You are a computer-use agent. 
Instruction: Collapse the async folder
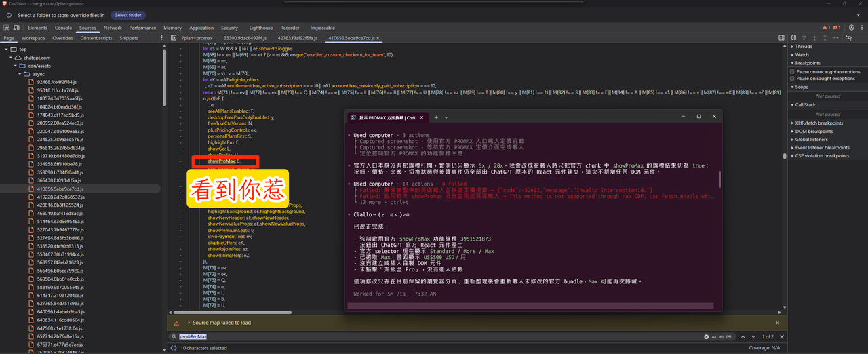click(20, 74)
